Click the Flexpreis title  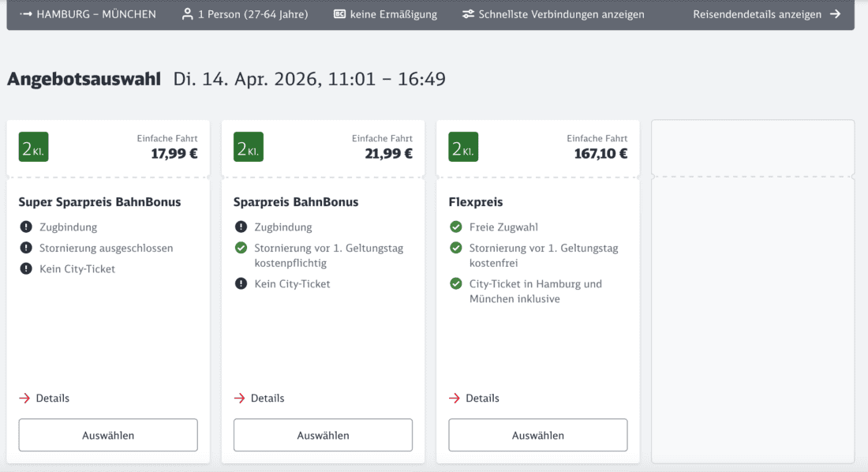click(x=476, y=201)
